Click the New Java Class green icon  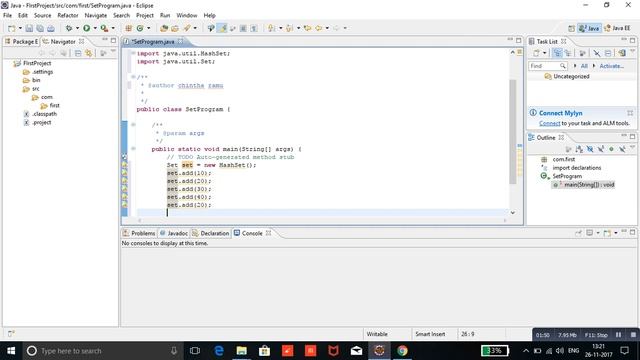tap(140, 28)
